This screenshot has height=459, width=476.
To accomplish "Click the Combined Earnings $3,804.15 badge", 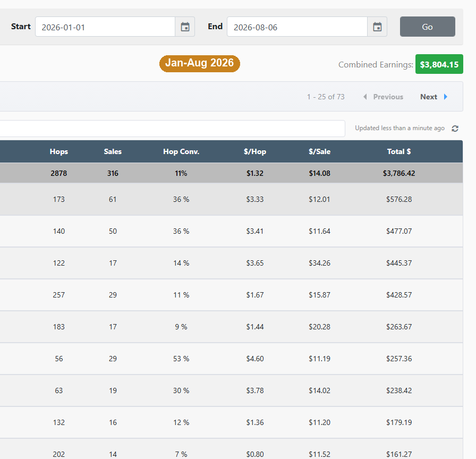I will coord(439,64).
